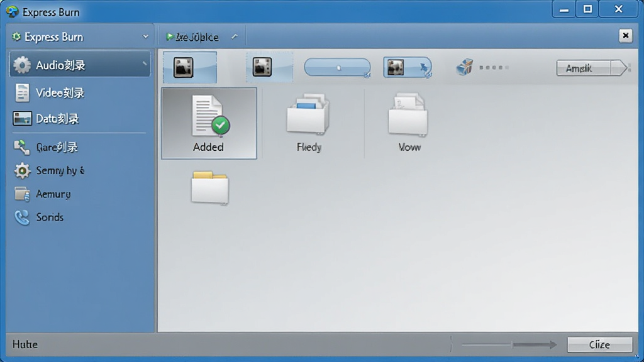644x362 pixels.
Task: Maximize the Express Burn window
Action: pos(588,9)
